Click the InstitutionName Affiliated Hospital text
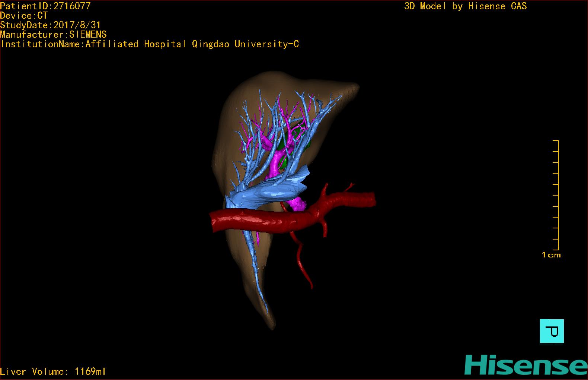Screen dimensions: 588x380 [x=150, y=44]
